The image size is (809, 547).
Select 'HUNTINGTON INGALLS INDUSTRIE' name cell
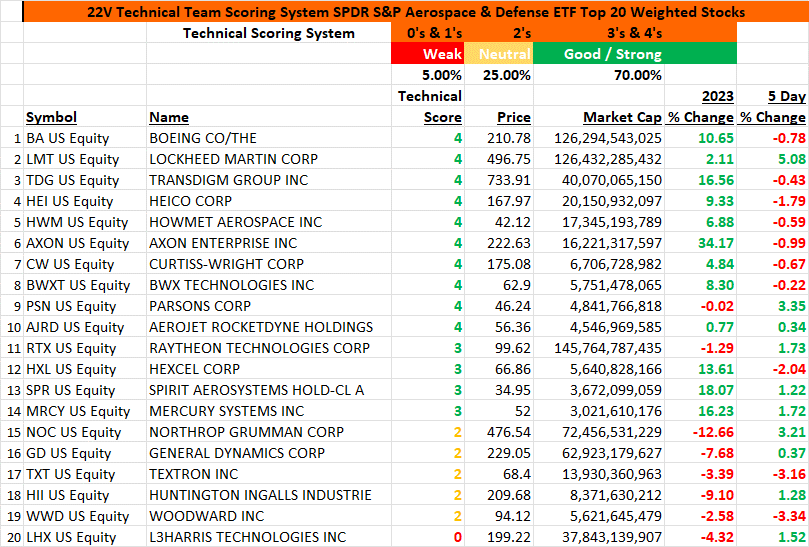269,495
